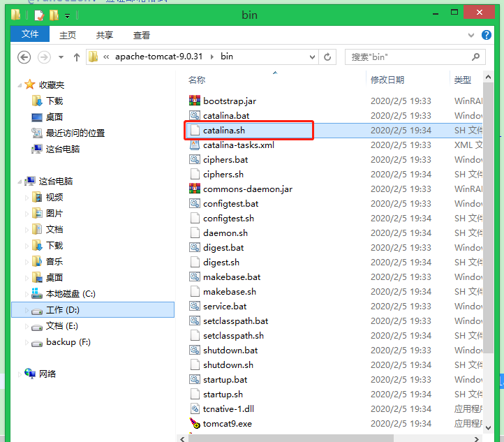This screenshot has width=504, height=442.
Task: Refresh the bin folder view
Action: coord(327,57)
